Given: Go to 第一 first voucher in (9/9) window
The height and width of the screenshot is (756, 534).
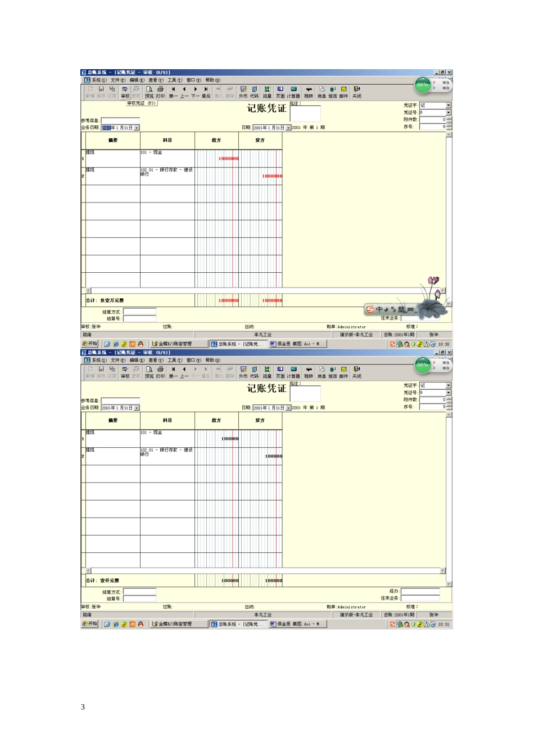Looking at the screenshot, I should (x=174, y=372).
